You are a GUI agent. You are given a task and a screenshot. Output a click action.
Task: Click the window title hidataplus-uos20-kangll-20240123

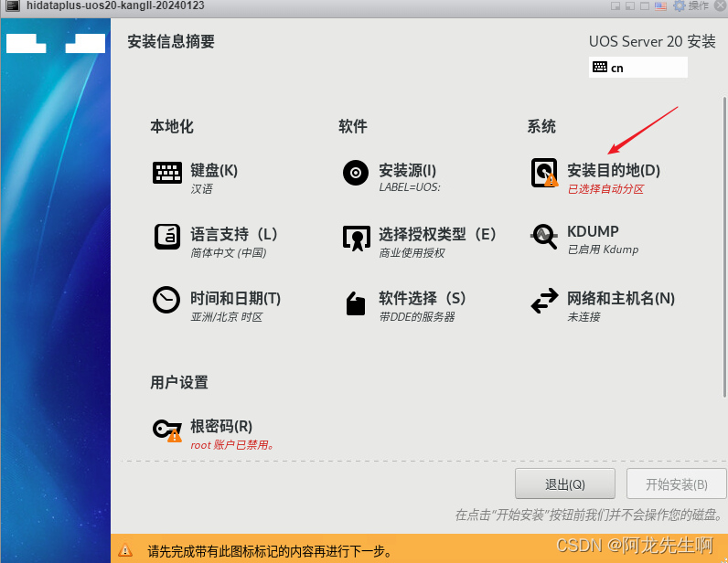pos(115,5)
